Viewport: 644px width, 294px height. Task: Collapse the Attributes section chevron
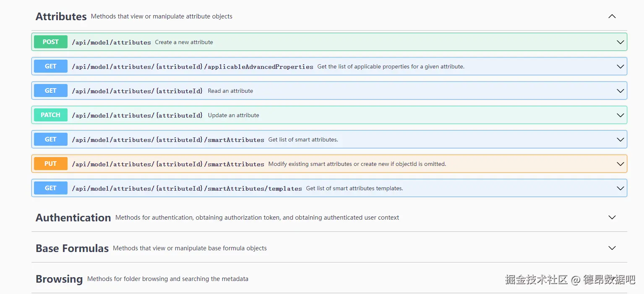click(612, 16)
